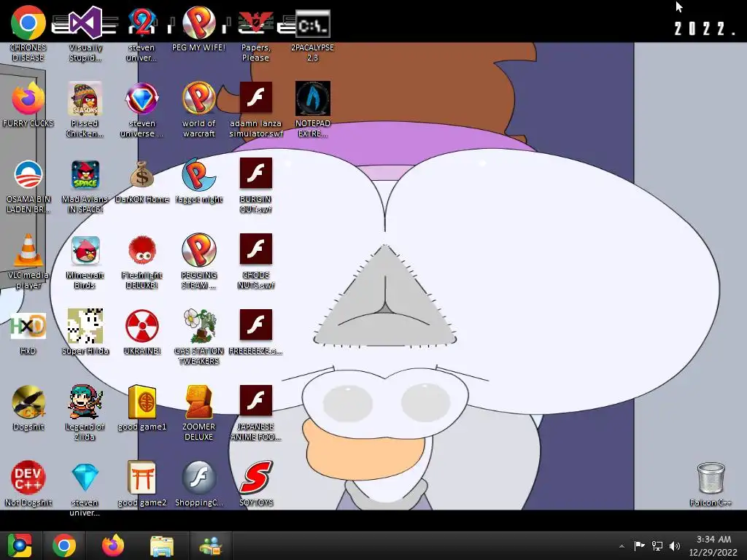Select the blue diamond steven univer... icon
747x560 pixels.
[85, 478]
